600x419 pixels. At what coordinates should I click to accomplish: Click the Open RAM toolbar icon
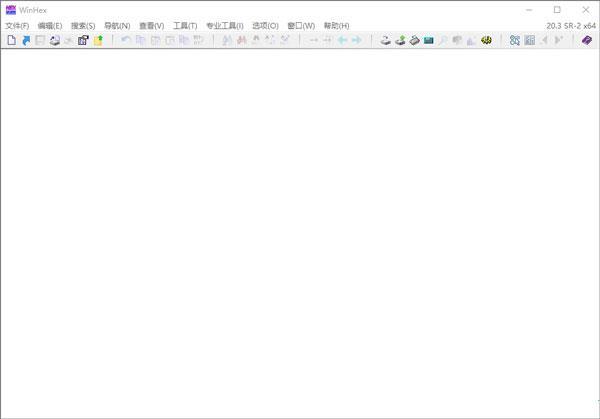(x=414, y=41)
